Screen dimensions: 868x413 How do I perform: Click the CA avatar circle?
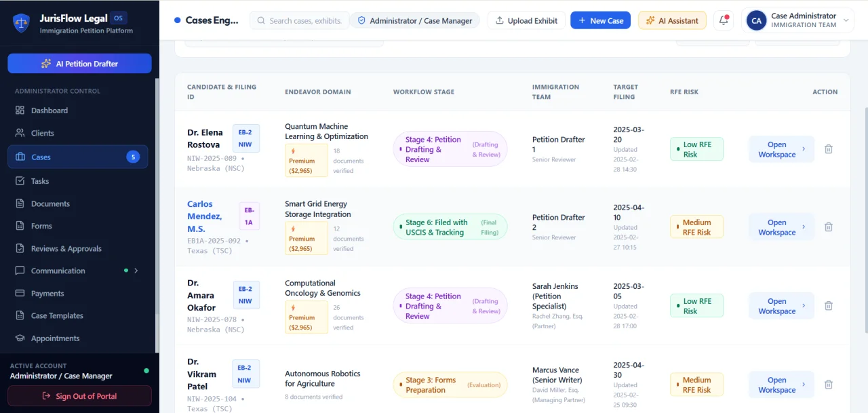tap(756, 20)
